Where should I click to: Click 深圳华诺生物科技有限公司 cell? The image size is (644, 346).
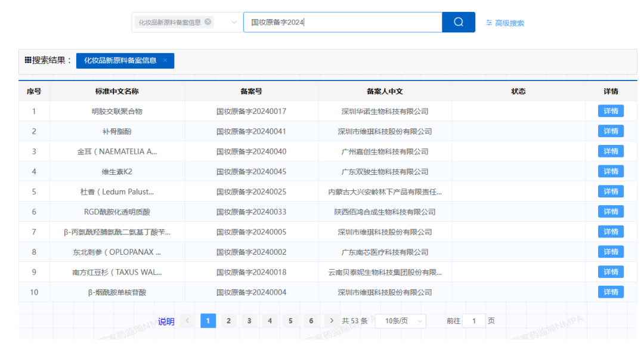coord(385,112)
